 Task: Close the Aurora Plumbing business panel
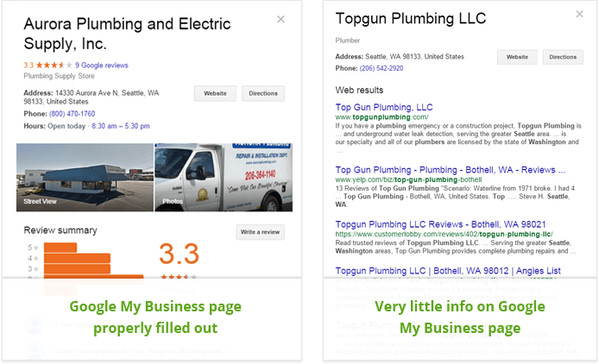click(281, 19)
